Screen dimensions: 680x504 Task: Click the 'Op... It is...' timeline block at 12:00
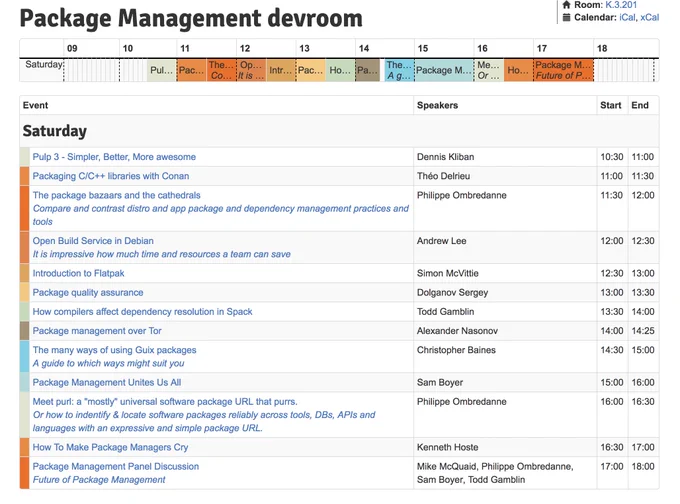(x=251, y=70)
